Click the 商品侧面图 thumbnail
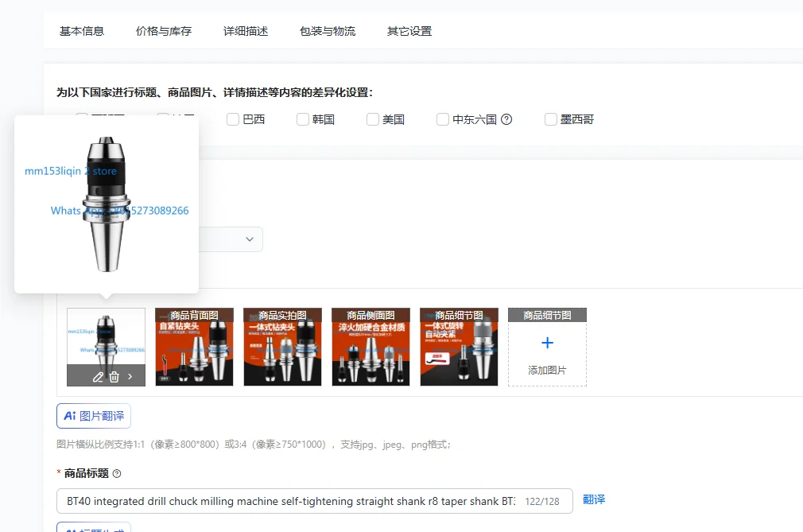Image resolution: width=803 pixels, height=532 pixels. pyautogui.click(x=370, y=347)
